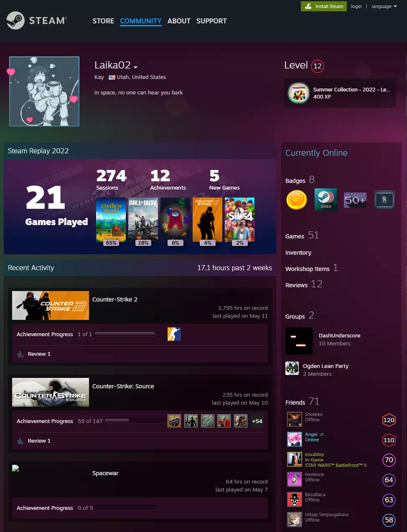This screenshot has width=407, height=532.
Task: Open the SUPPORT page
Action: point(211,21)
